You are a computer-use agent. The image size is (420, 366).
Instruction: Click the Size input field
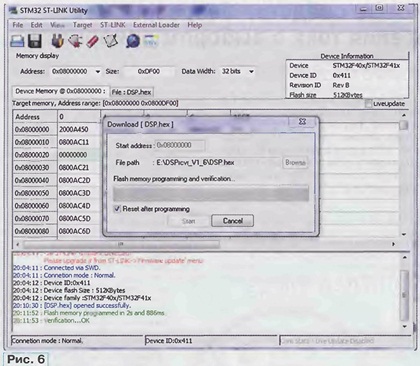coord(149,72)
